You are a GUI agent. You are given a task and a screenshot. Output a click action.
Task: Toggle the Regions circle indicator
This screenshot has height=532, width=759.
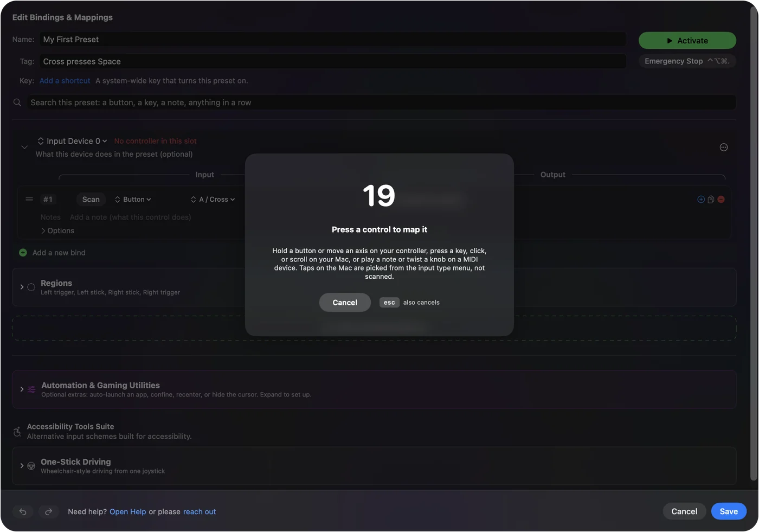coord(31,287)
